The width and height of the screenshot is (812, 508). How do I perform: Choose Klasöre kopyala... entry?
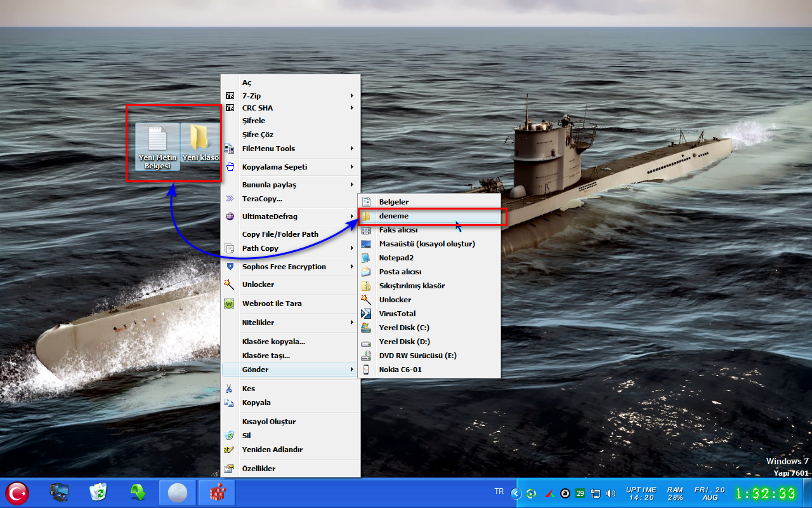coord(291,342)
